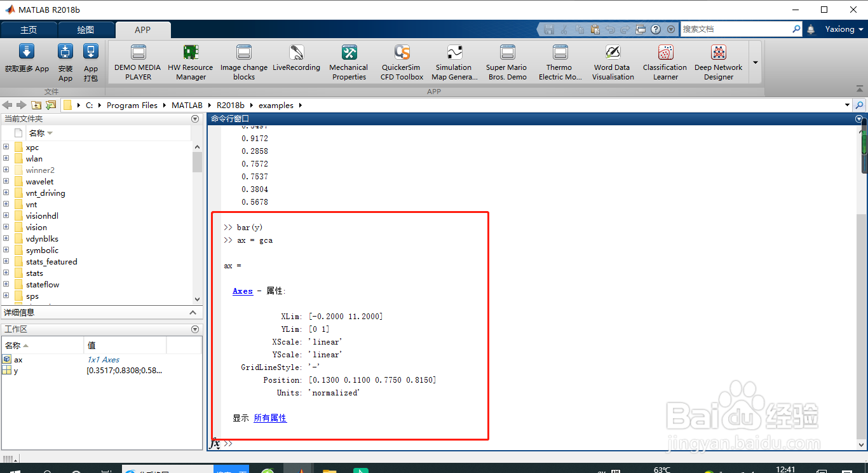Screen dimensions: 868x473
Task: Click the Cut scissors icon
Action: [x=564, y=29]
